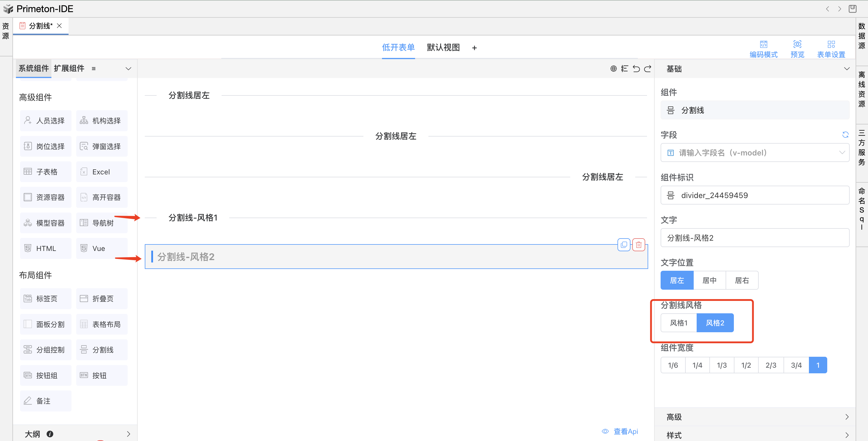Open the field name v-model dropdown

[x=755, y=153]
